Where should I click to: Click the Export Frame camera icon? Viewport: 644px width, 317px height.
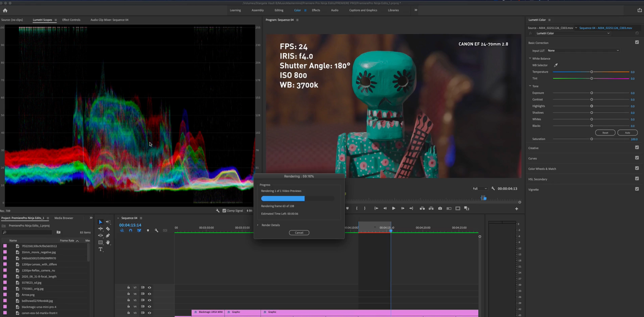click(x=440, y=208)
